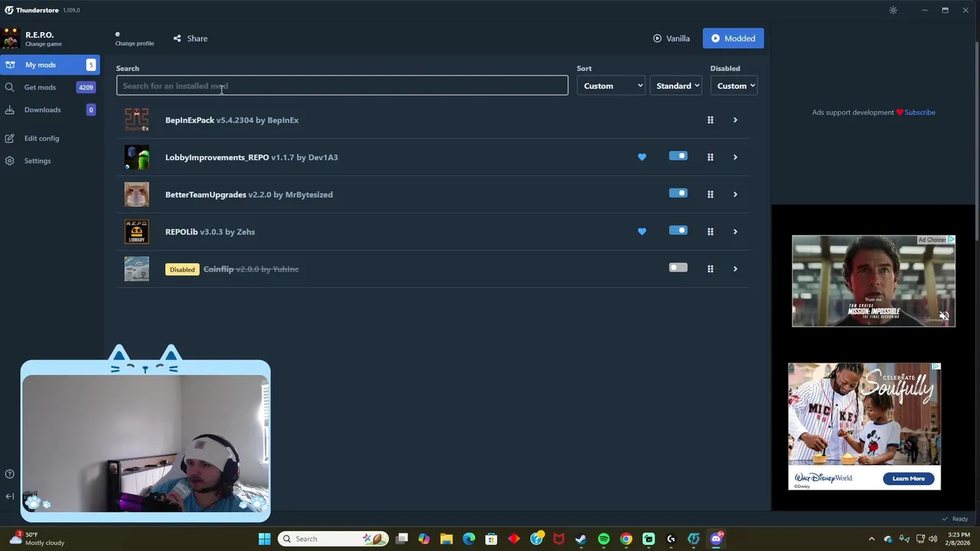Click the blue heart icon on REPOLib
Viewport: 980px width, 551px height.
coord(642,231)
